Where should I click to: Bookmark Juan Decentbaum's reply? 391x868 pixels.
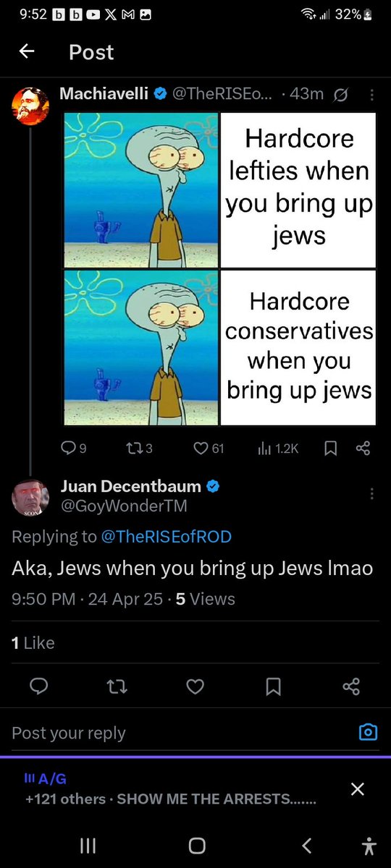(273, 687)
